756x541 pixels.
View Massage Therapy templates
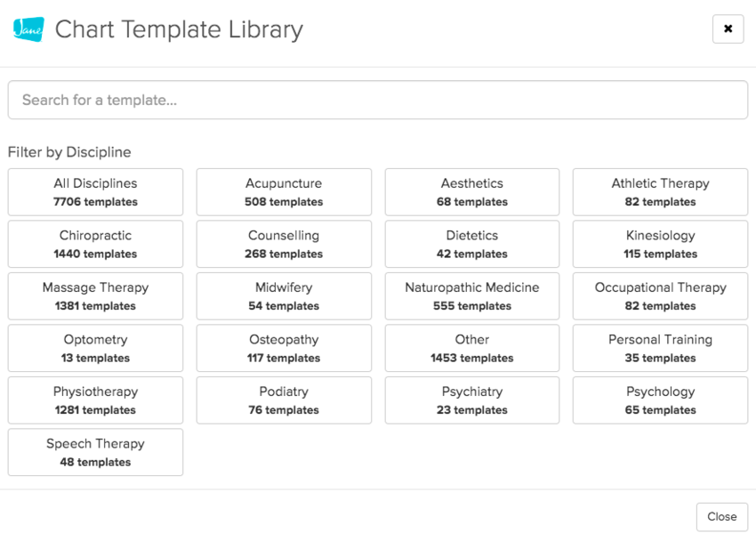point(95,296)
